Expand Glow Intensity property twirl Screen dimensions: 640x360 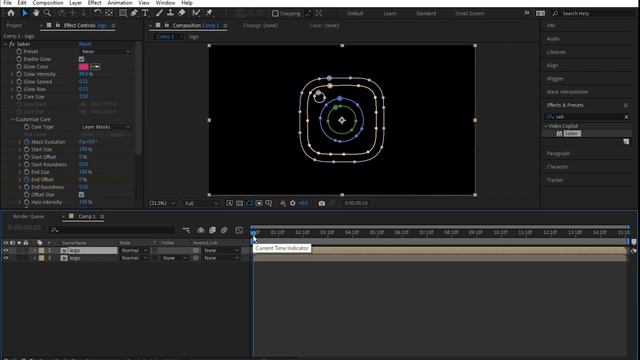(x=12, y=74)
